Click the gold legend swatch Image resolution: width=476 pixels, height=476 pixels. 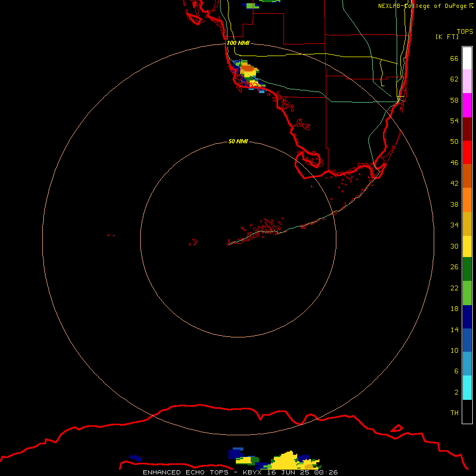click(467, 224)
